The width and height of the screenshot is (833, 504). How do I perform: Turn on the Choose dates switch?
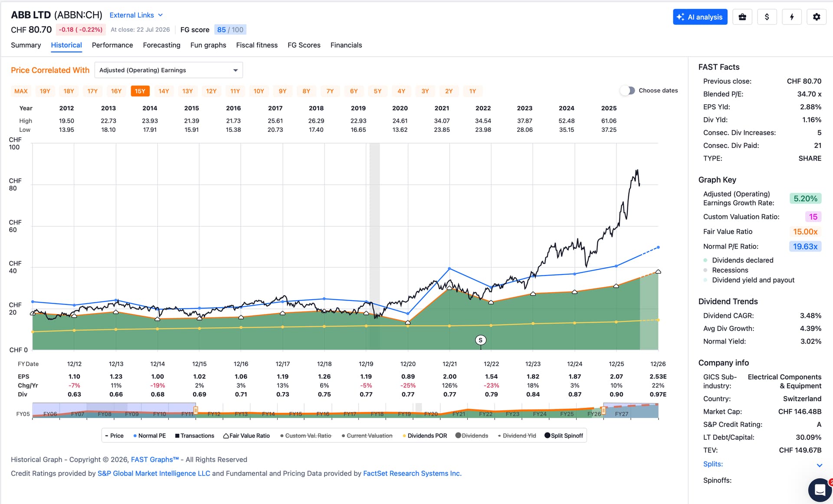tap(627, 90)
